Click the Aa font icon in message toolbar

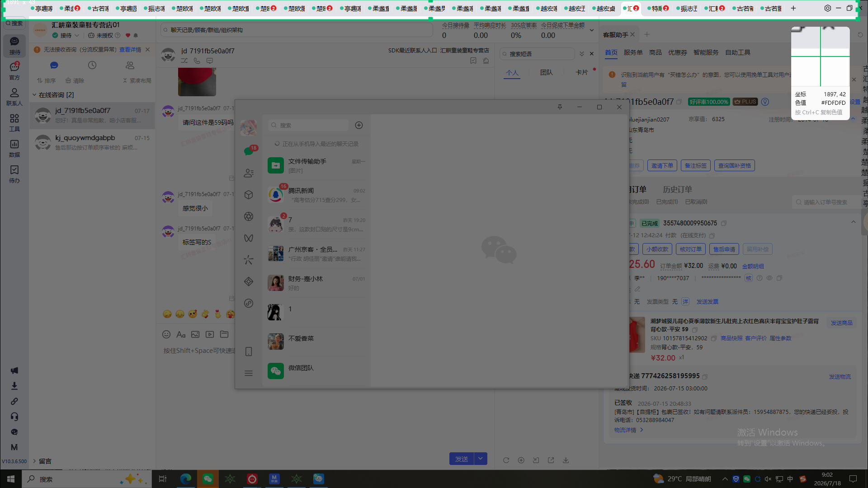click(181, 334)
